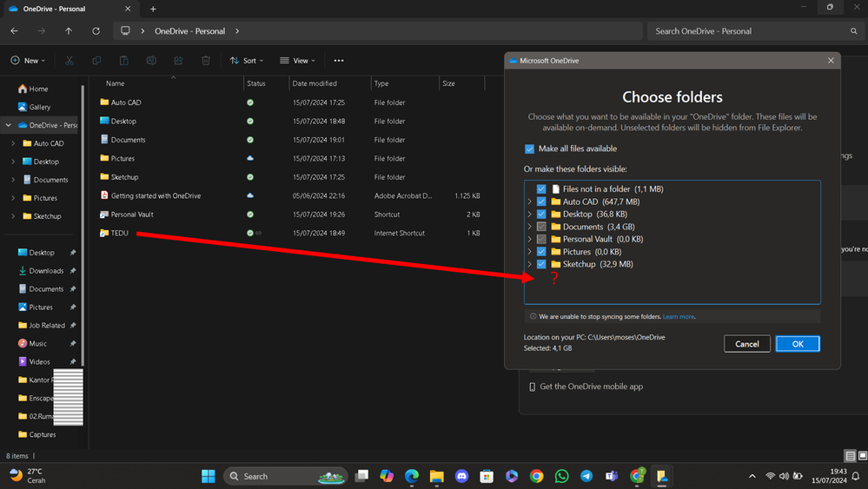Expand Desktop in the Choose folders list
The image size is (868, 489).
[x=530, y=214]
